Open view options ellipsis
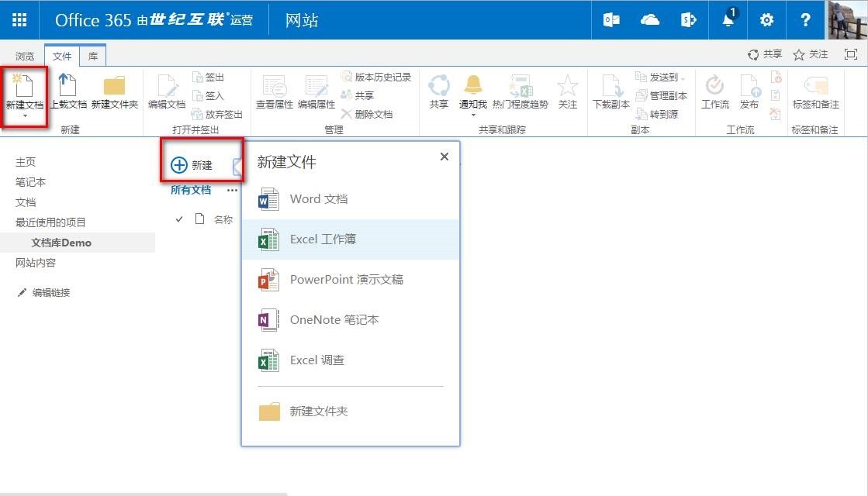 coord(232,190)
